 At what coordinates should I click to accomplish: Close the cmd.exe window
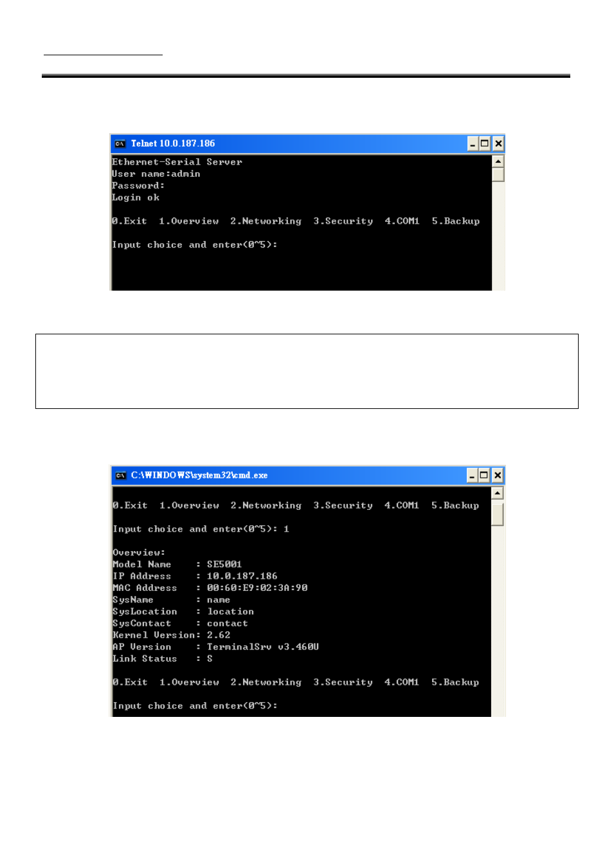(x=498, y=475)
